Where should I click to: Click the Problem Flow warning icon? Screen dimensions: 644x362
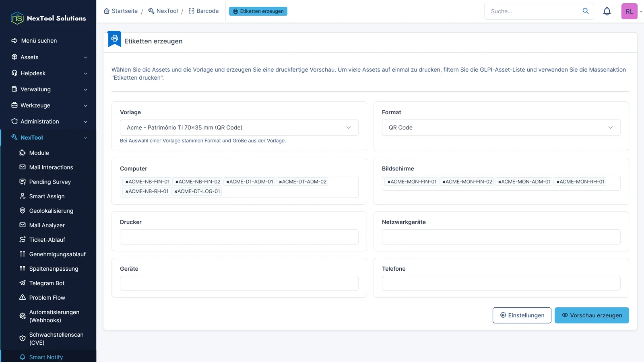pyautogui.click(x=23, y=298)
